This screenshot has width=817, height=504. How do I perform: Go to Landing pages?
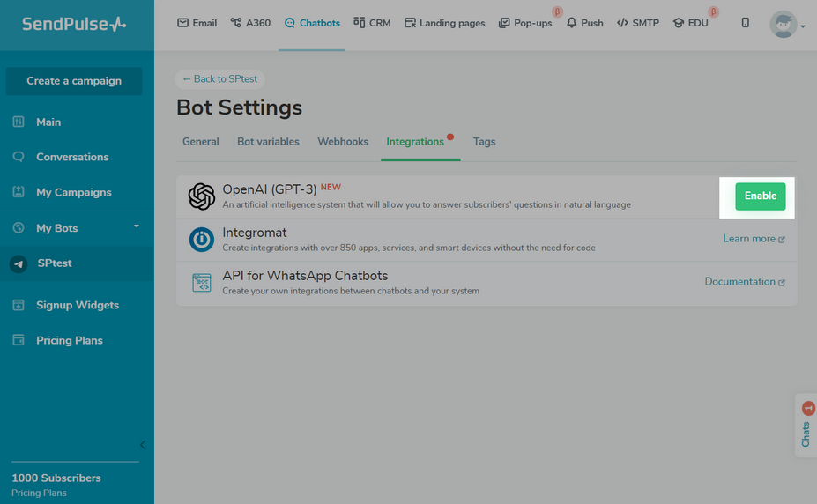444,23
